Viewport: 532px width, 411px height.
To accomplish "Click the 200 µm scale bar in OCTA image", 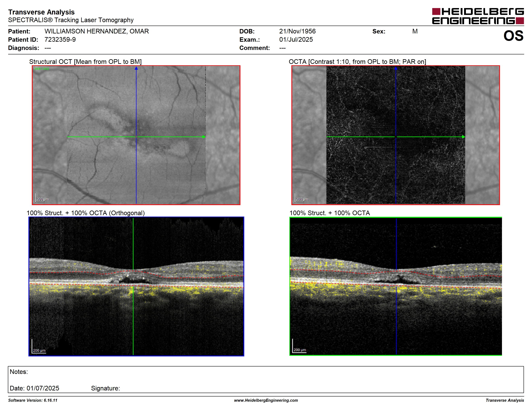I will 301,197.
